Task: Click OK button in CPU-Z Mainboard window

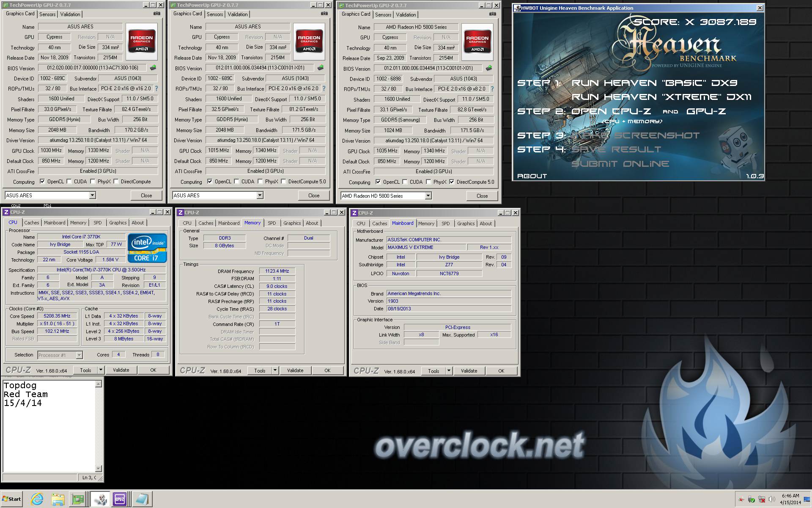Action: [501, 371]
